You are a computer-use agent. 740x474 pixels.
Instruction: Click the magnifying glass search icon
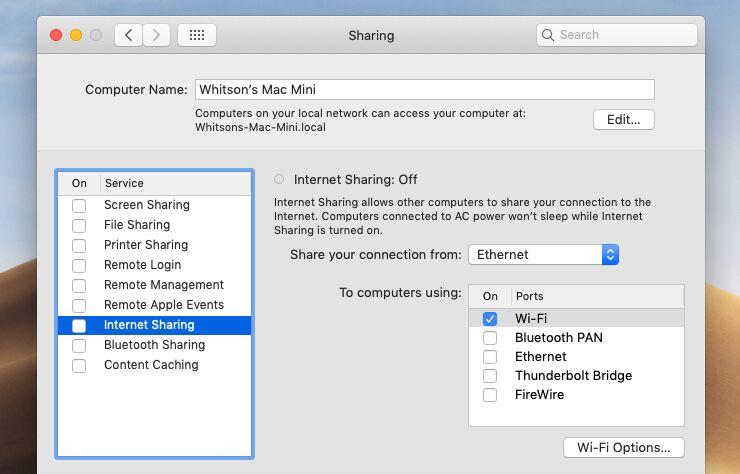point(548,35)
